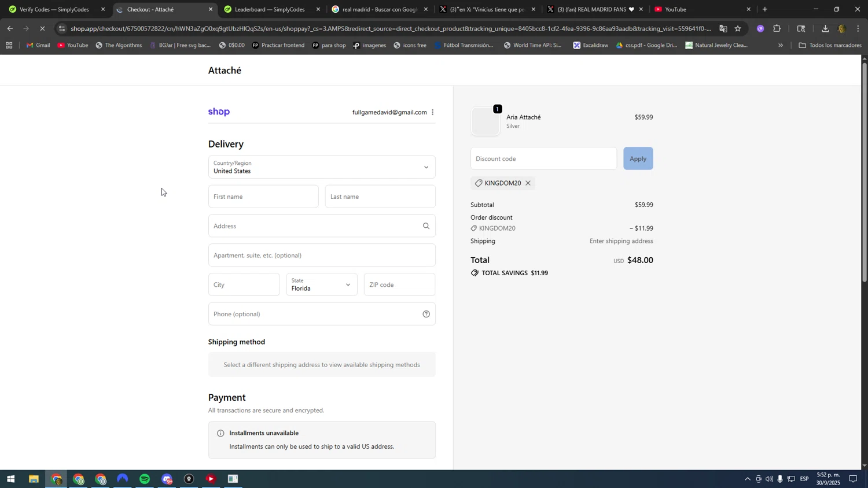Click the Shop logo
This screenshot has width=868, height=488.
coord(219,112)
